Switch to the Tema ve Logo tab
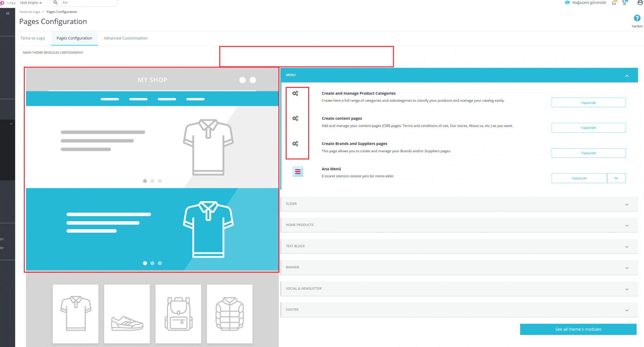The image size is (644, 347). (33, 38)
